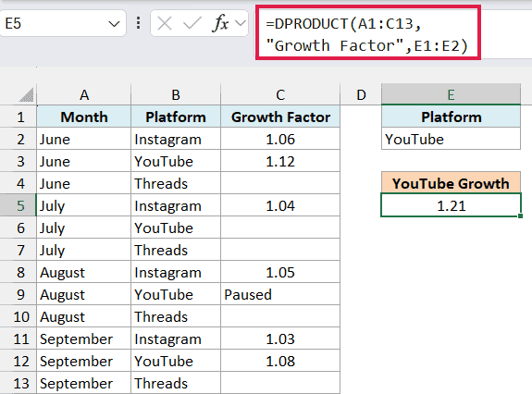Click the Enter checkmark formula icon
Image resolution: width=532 pixels, height=394 pixels.
(x=192, y=24)
